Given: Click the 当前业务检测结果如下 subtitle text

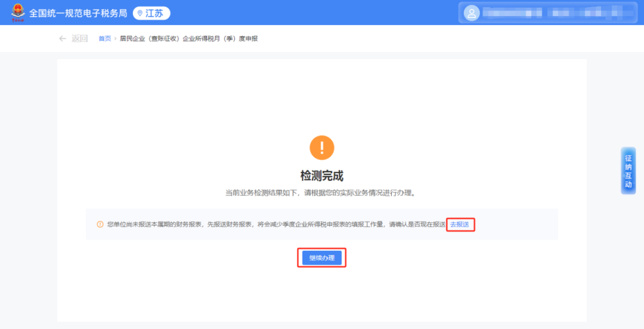Looking at the screenshot, I should (322, 193).
